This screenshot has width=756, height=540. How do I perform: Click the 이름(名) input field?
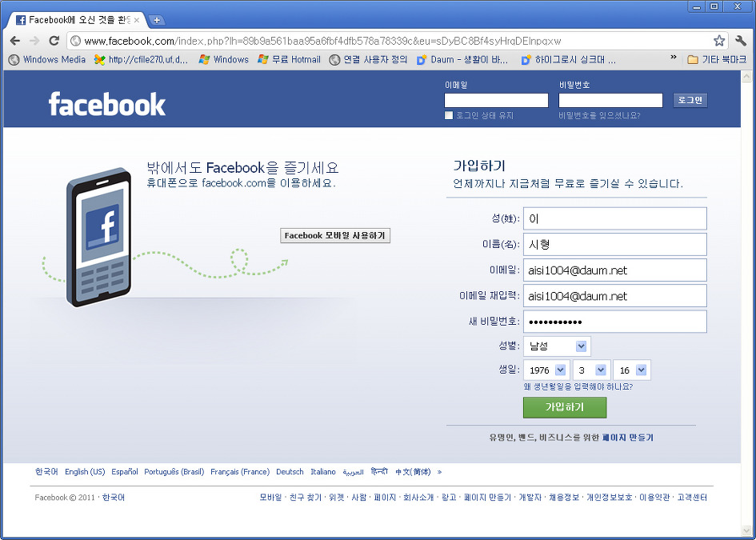point(614,245)
